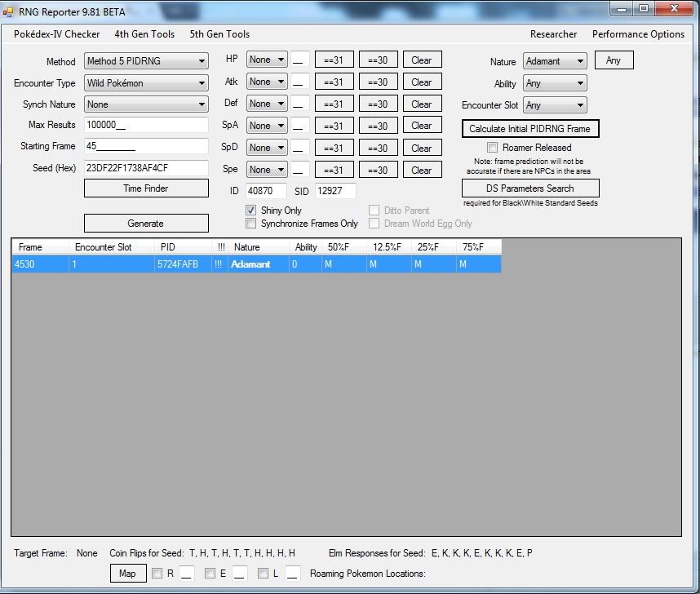The width and height of the screenshot is (700, 594).
Task: Open the Pokédex-IV Checker menu
Action: point(56,34)
